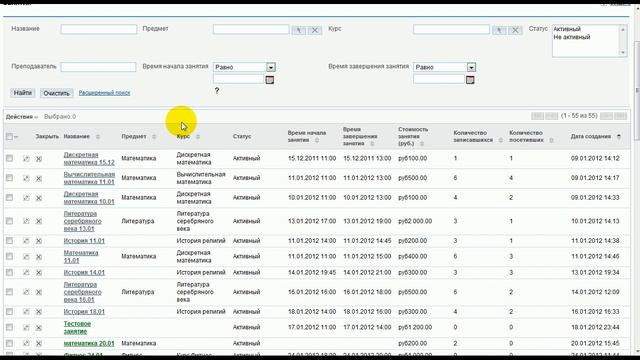Sort table by Название column
The height and width of the screenshot is (360, 640).
pyautogui.click(x=98, y=137)
